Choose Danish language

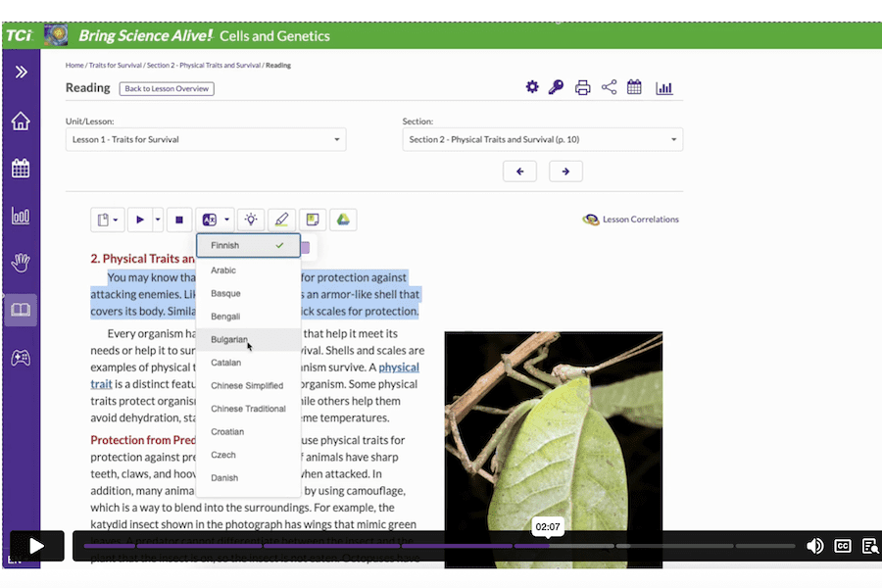click(248, 477)
